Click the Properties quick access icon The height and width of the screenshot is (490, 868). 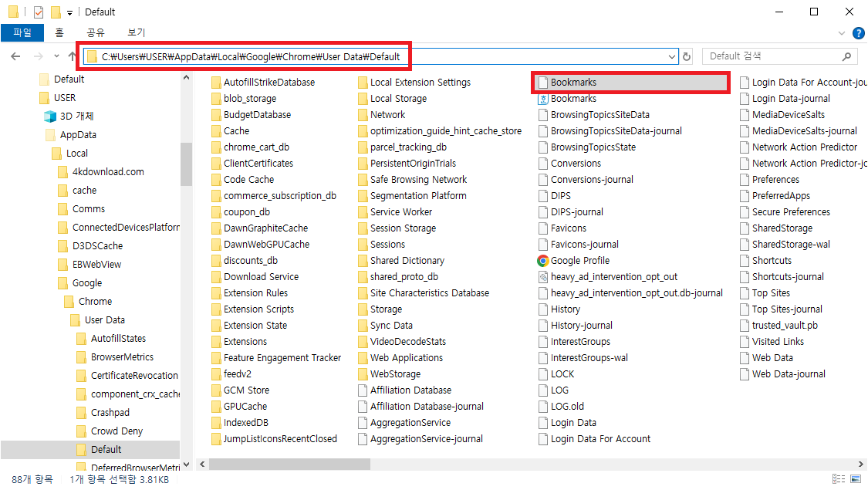pos(39,12)
